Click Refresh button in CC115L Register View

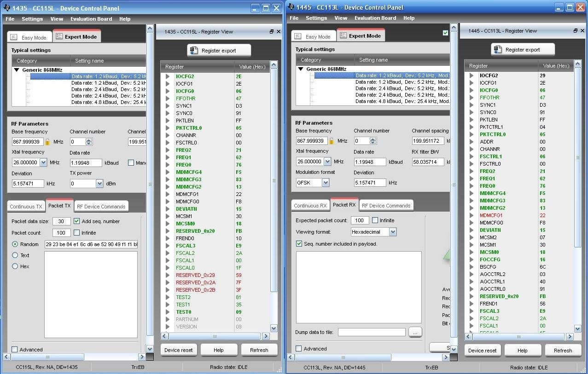click(259, 350)
